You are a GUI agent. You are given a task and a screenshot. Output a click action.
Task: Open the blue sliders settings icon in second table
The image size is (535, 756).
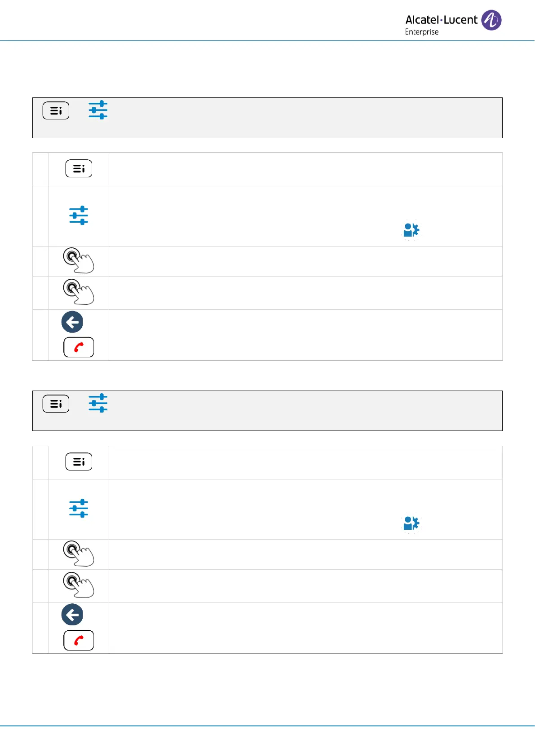click(79, 509)
